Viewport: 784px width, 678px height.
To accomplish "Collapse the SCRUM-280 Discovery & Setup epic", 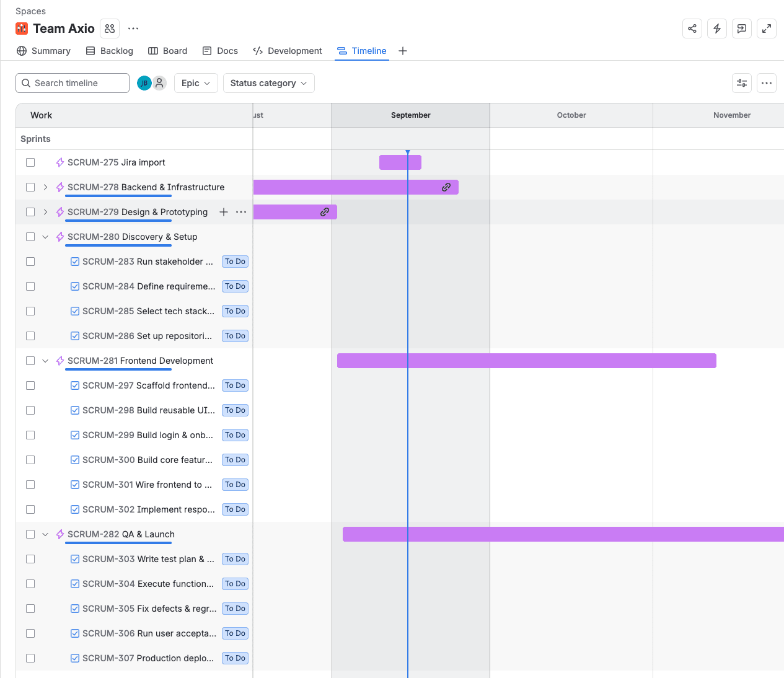I will [x=45, y=237].
